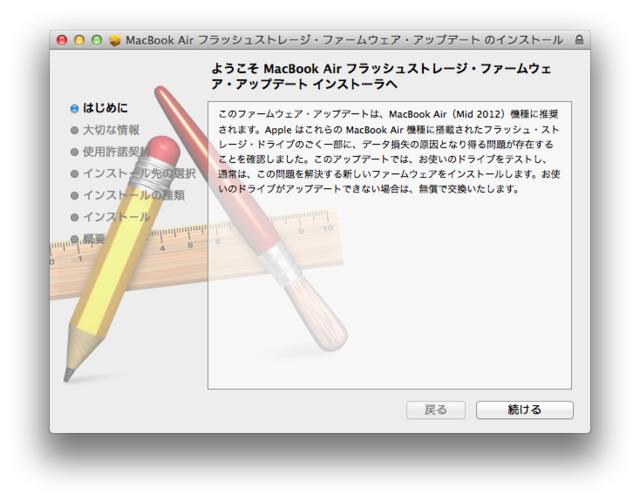Select the インストールの種類 step
The height and width of the screenshot is (502, 640).
coord(134,195)
